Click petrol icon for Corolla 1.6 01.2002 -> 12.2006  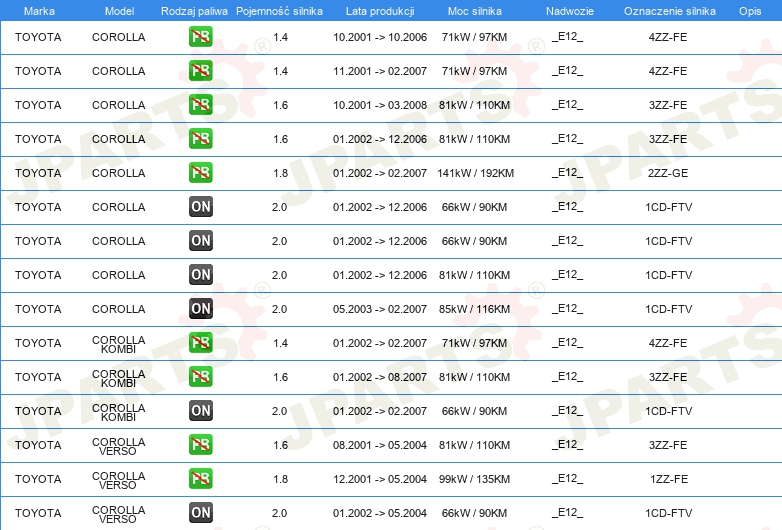200,139
